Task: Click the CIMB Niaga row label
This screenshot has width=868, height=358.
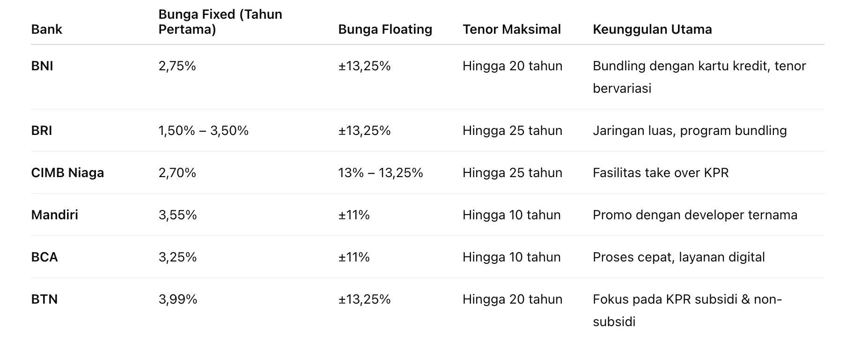Action: (67, 173)
